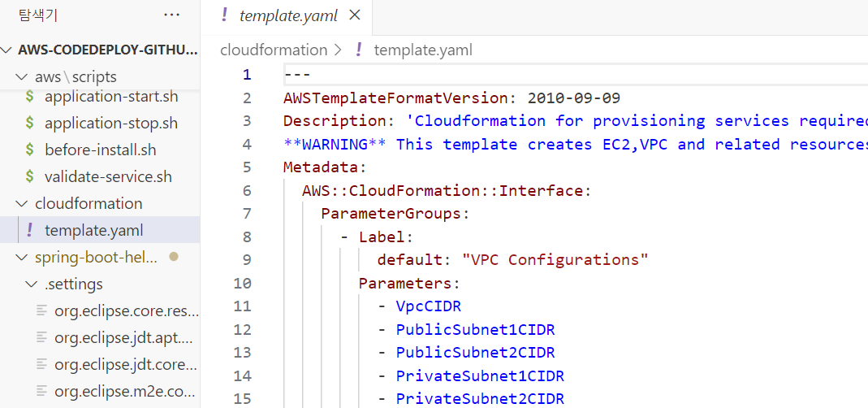Click the cloudformation breadcrumb segment
This screenshot has width=868, height=408.
pyautogui.click(x=274, y=50)
